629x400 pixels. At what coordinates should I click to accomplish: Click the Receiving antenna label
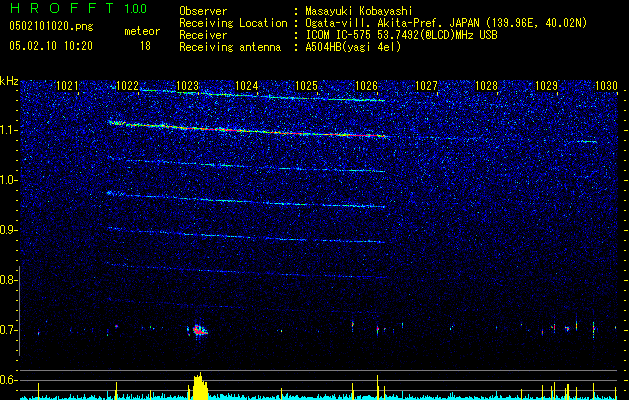230,47
